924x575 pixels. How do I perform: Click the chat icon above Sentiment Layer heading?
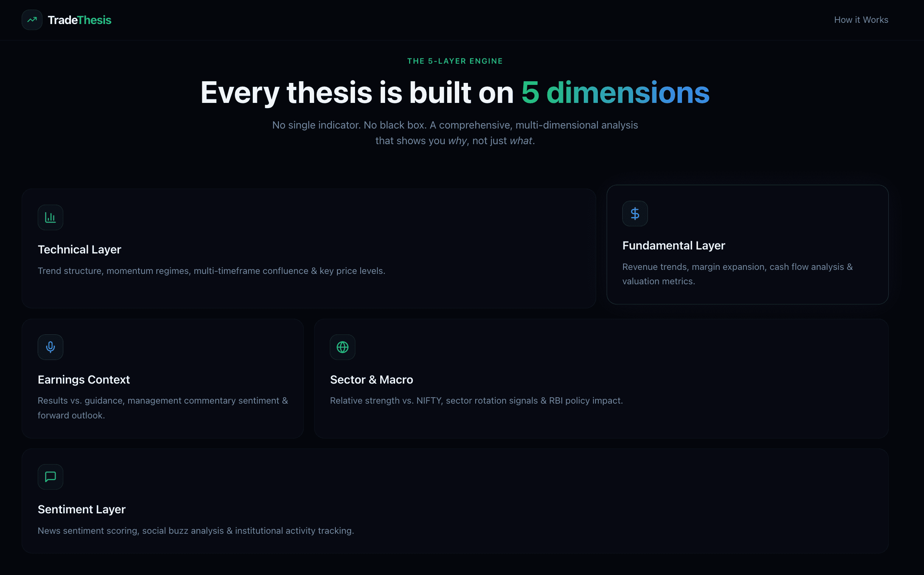tap(50, 476)
